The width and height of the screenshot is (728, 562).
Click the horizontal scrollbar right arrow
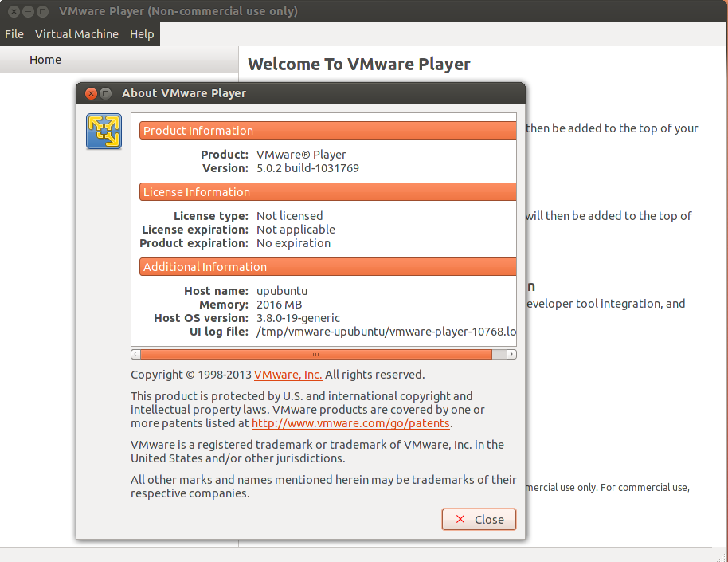click(x=511, y=354)
